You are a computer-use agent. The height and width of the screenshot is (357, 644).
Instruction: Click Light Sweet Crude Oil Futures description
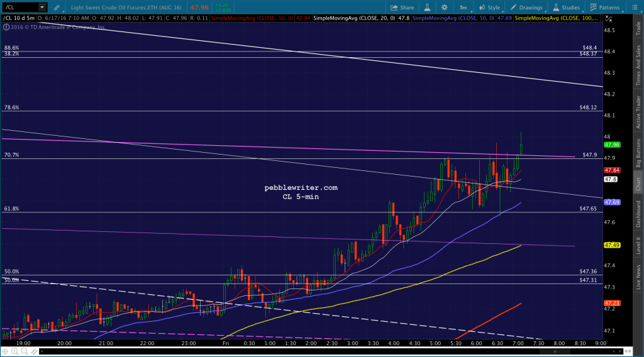coord(126,8)
